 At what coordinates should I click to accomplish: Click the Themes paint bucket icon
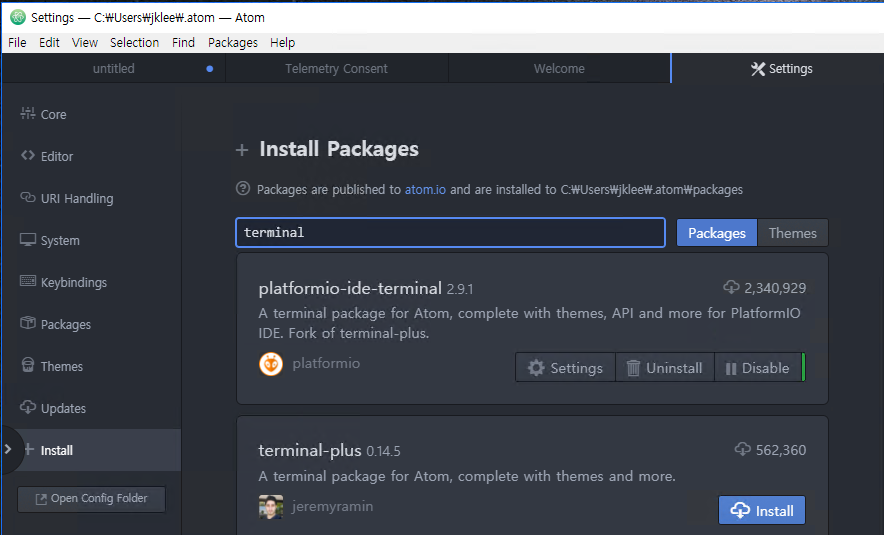point(28,366)
